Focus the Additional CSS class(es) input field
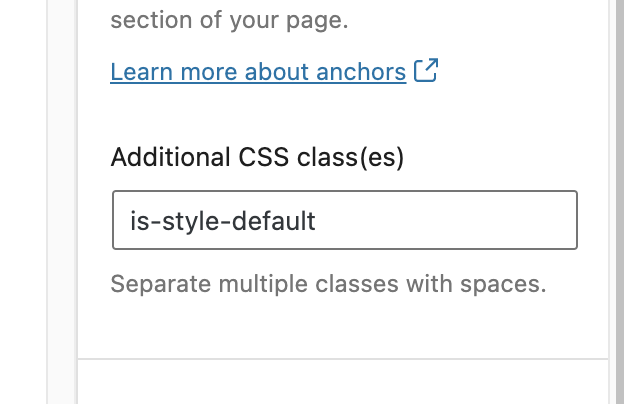 [345, 220]
